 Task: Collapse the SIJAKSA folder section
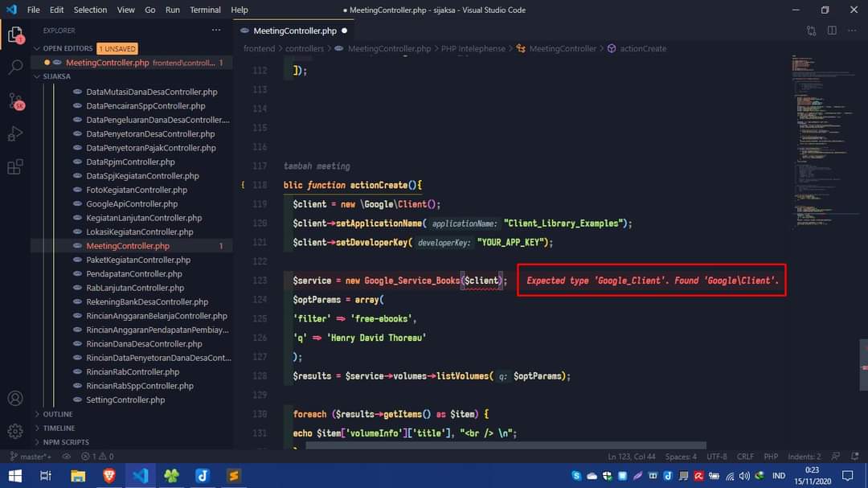tap(52, 76)
